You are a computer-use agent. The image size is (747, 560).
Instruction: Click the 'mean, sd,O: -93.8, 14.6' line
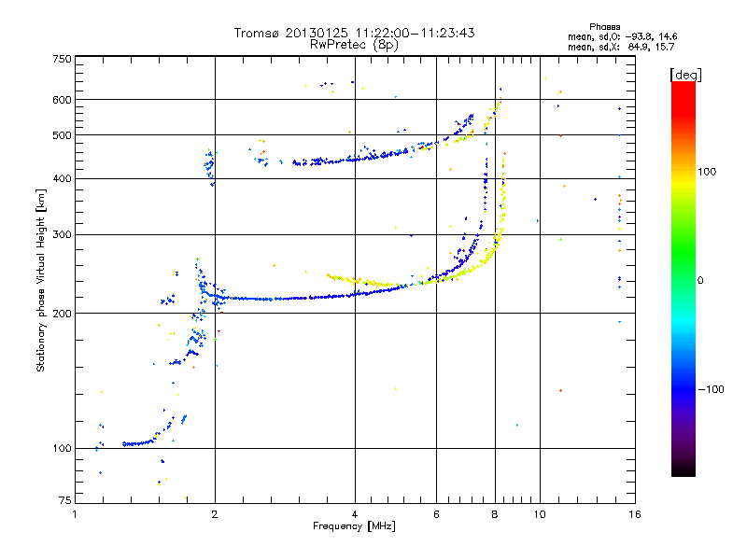tap(622, 36)
